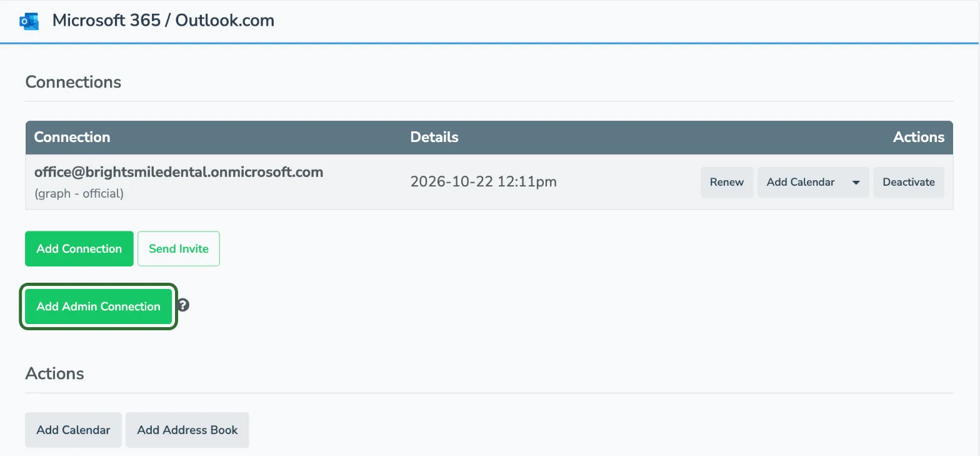The width and height of the screenshot is (980, 456).
Task: Click the Send Invite button
Action: (179, 249)
